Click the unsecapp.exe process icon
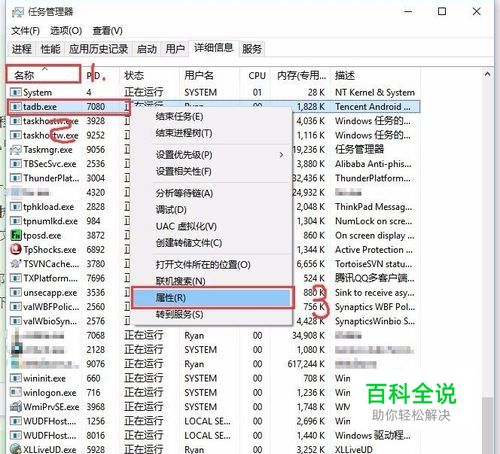This screenshot has width=500, height=454. tap(15, 292)
